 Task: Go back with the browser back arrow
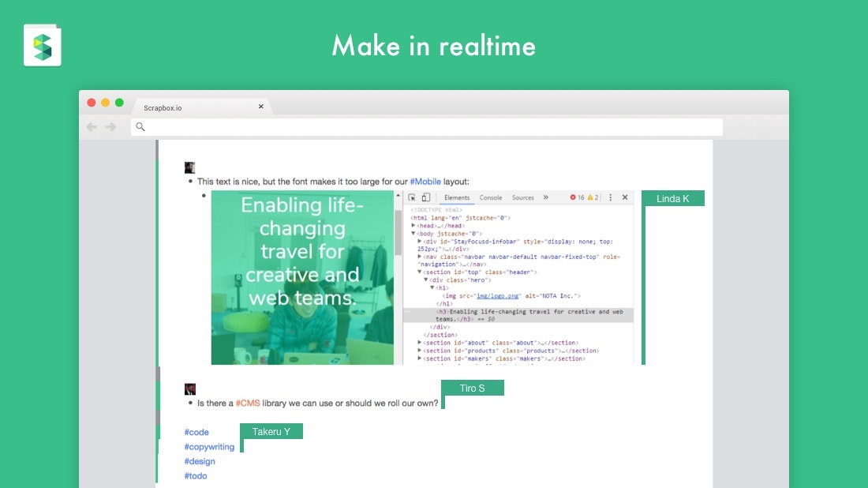[92, 127]
